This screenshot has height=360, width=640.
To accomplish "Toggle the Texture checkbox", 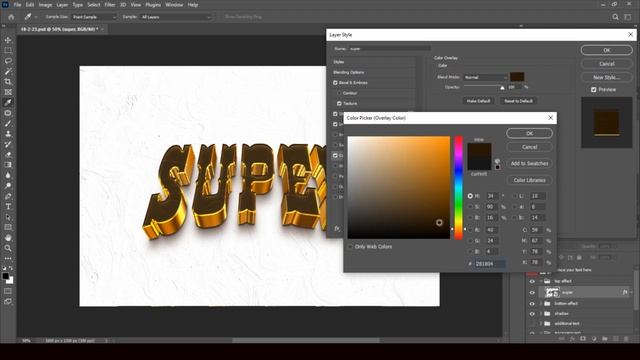I will tap(339, 104).
